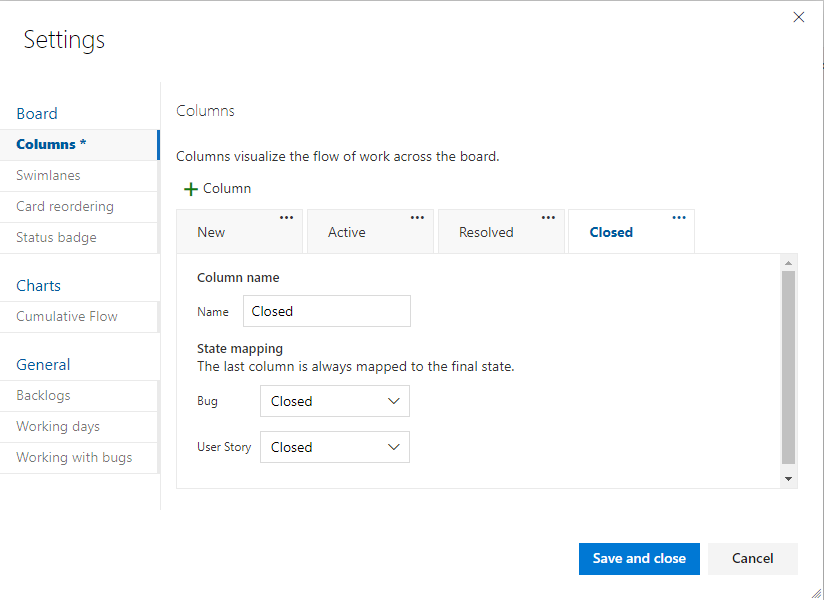
Task: Select the Active column tab
Action: [x=370, y=232]
